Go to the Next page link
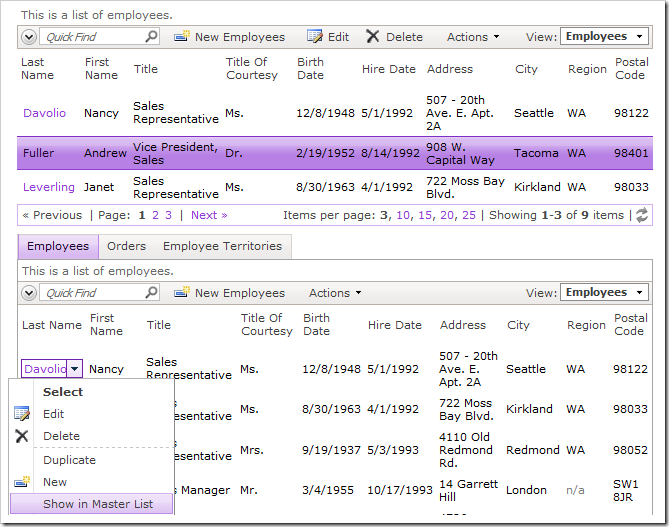 point(209,215)
